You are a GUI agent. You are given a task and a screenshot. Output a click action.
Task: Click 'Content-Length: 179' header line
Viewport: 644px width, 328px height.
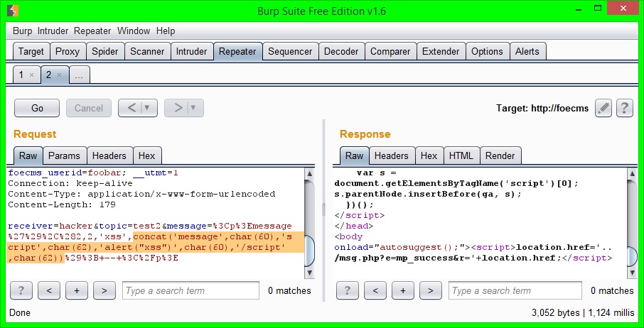(62, 204)
